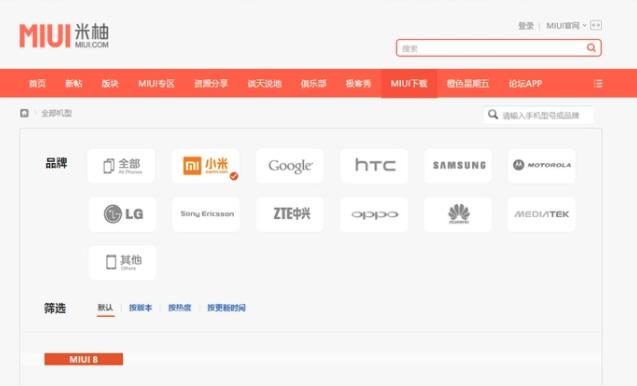The height and width of the screenshot is (386, 637).
Task: Select the MIUI下载 nav tab
Action: tap(409, 83)
